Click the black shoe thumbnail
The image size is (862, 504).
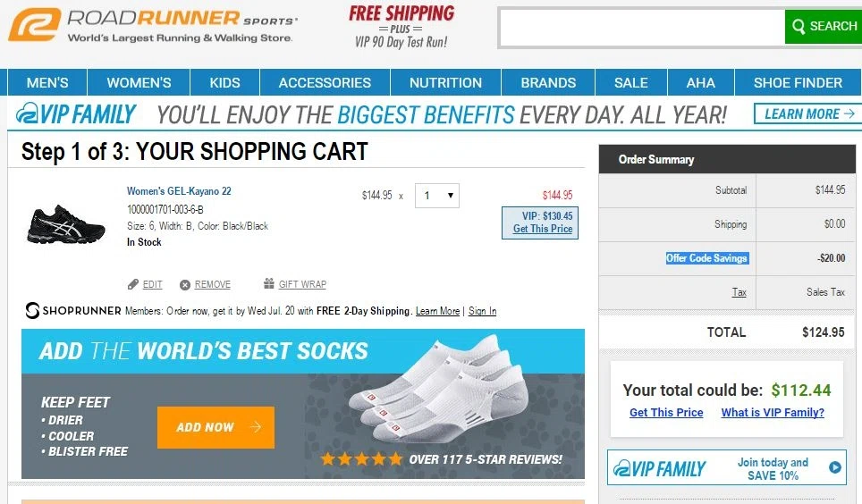[x=66, y=224]
